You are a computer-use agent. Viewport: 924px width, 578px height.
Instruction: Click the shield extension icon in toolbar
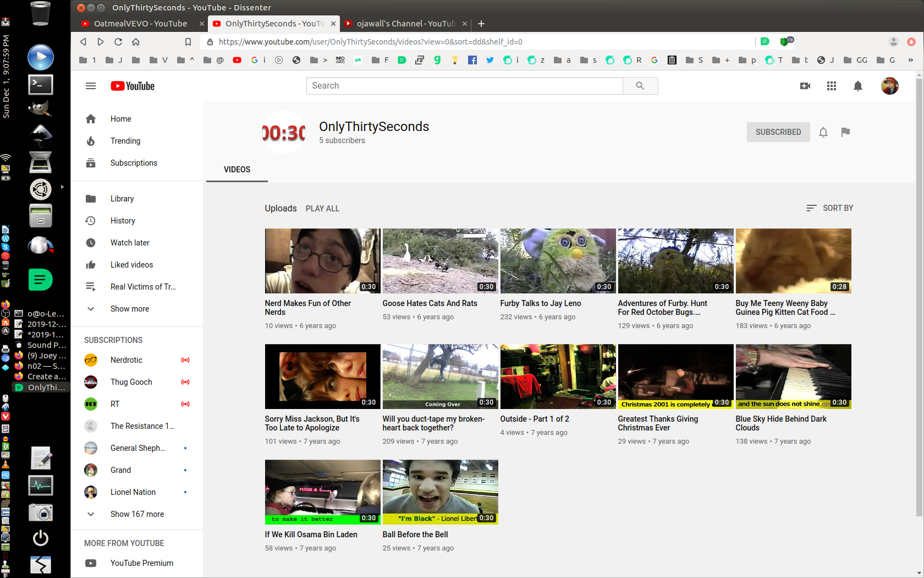point(784,41)
